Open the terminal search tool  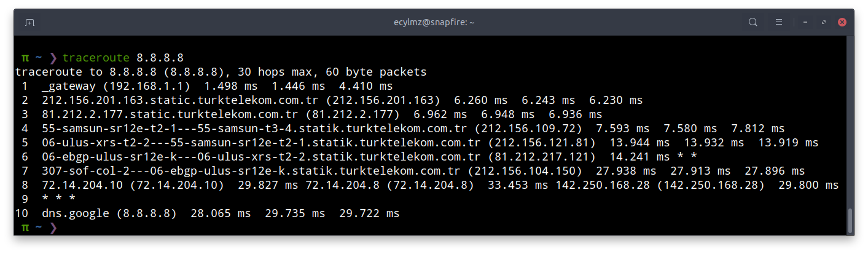click(x=753, y=22)
